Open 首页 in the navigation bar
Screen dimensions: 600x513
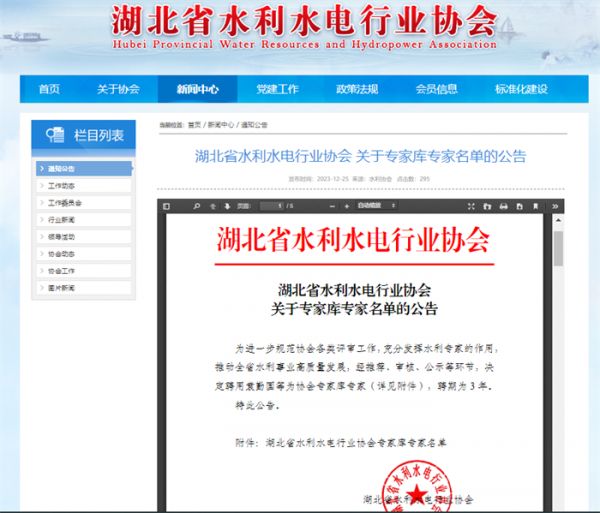click(x=49, y=89)
